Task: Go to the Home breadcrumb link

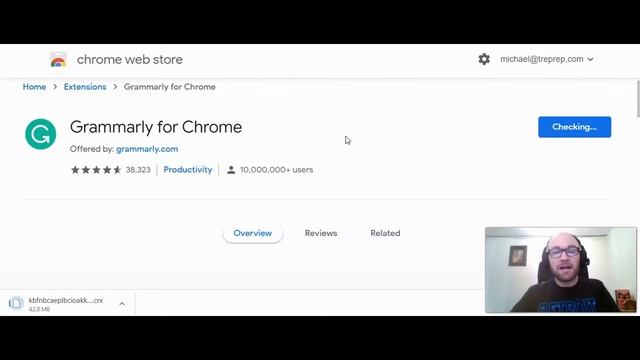Action: coord(34,87)
